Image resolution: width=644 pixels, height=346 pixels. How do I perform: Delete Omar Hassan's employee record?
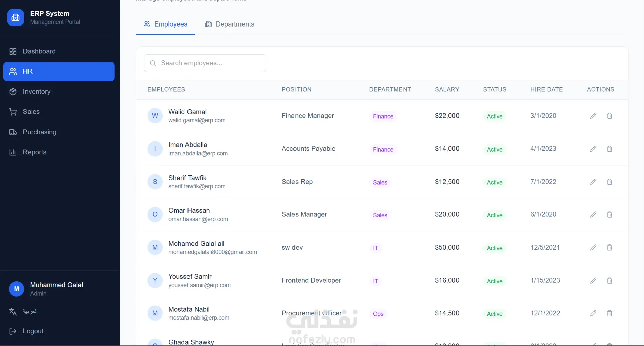610,214
